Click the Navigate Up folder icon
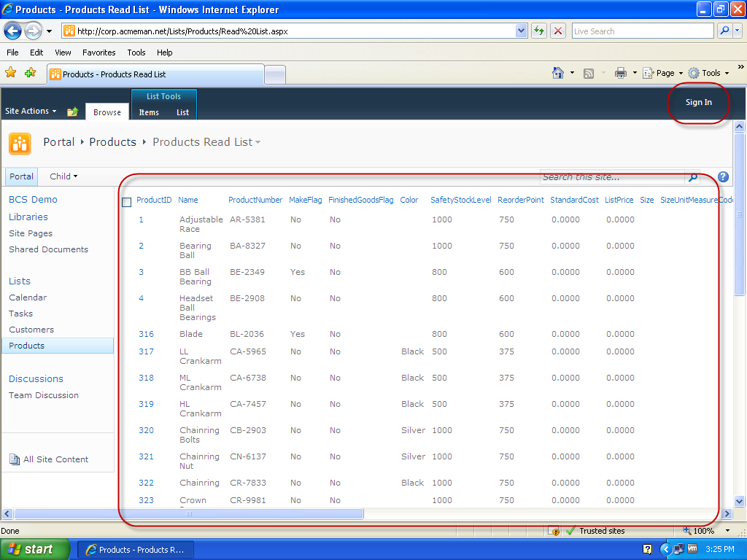 click(x=72, y=112)
